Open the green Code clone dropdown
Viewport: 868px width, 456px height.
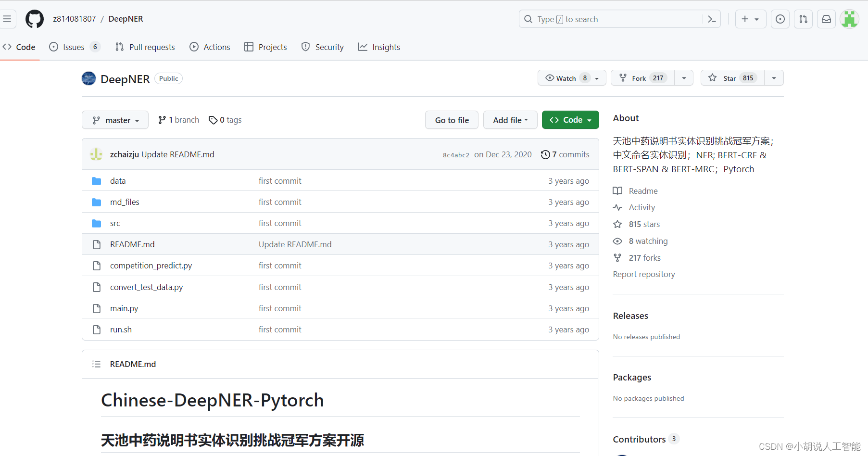click(x=570, y=120)
